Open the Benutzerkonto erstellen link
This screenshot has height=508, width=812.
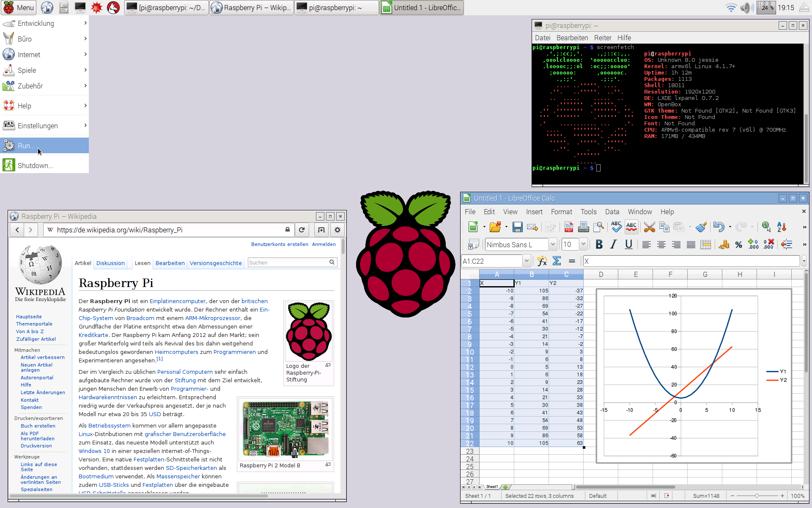280,244
